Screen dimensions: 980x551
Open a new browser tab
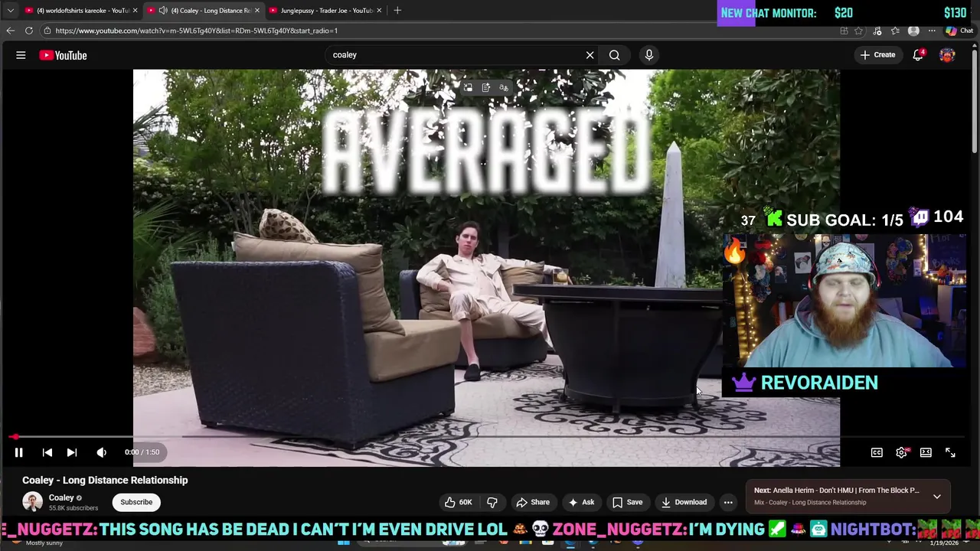pos(397,10)
